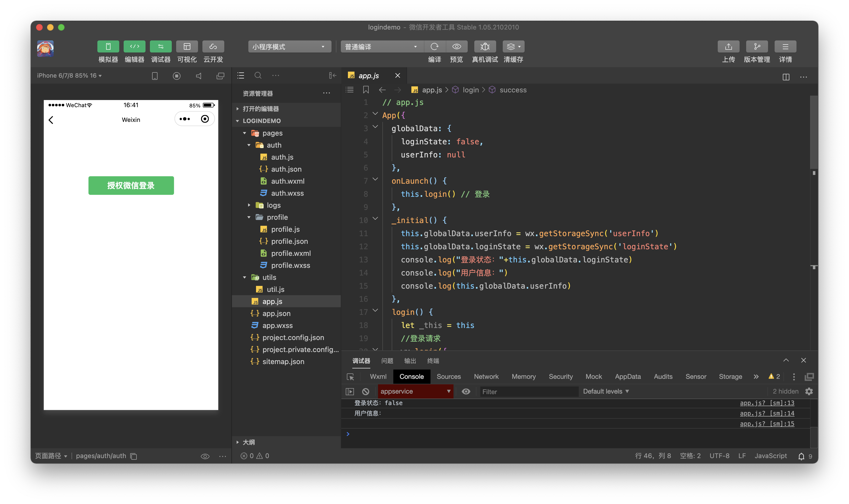Click the 授权微信登录 button
The width and height of the screenshot is (849, 504).
pyautogui.click(x=131, y=185)
